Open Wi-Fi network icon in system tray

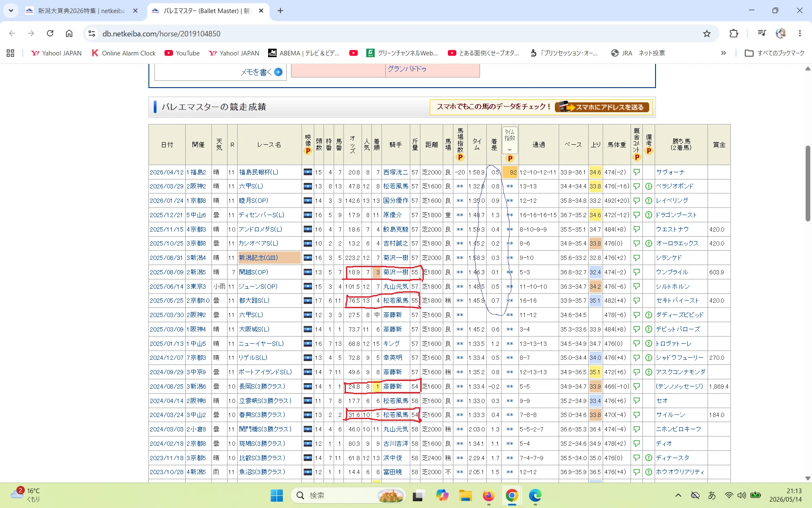[728, 495]
